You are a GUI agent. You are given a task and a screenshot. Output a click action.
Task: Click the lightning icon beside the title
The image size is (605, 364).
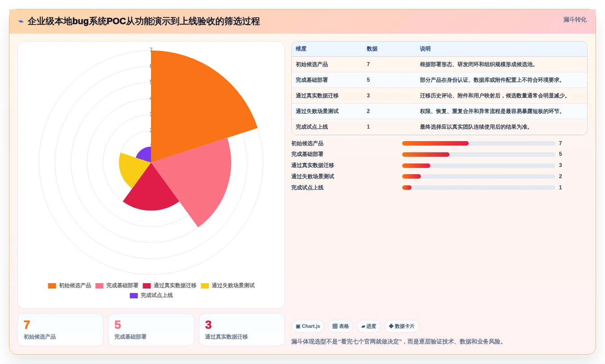point(21,21)
